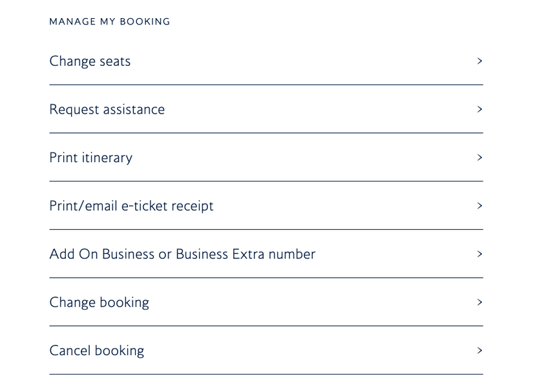The height and width of the screenshot is (392, 535).
Task: Open Print itinerary
Action: 90,158
